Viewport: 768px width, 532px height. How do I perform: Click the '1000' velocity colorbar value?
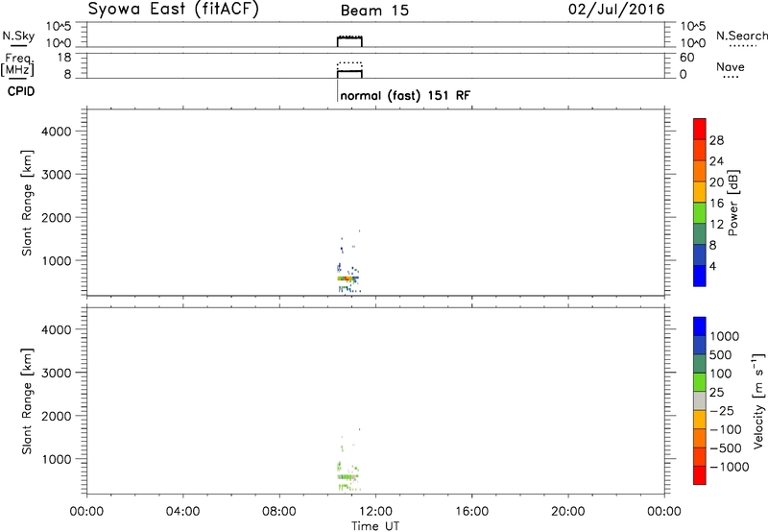pos(725,336)
